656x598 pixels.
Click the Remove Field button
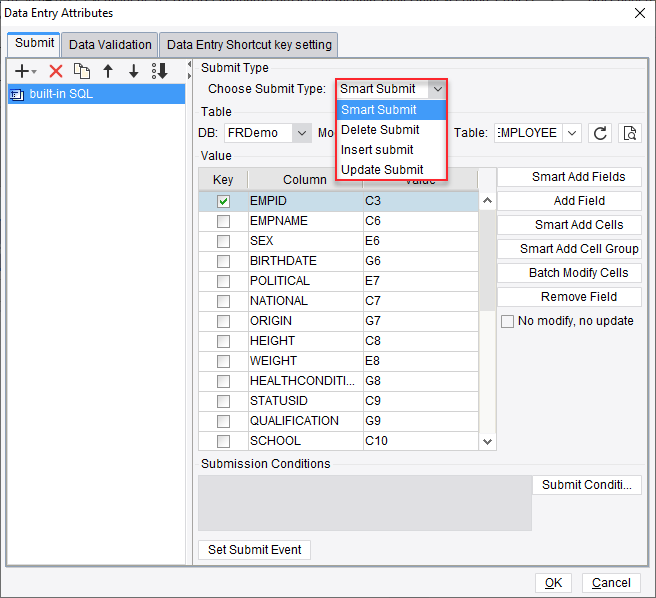click(569, 297)
